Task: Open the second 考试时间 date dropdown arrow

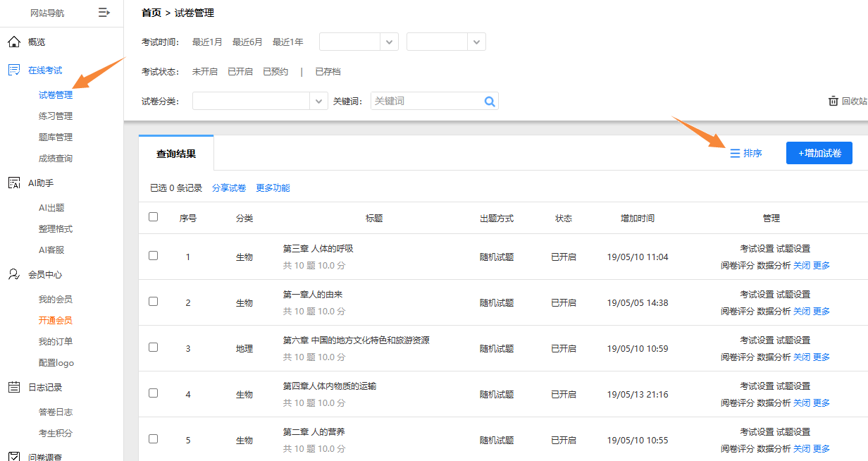Action: 477,42
